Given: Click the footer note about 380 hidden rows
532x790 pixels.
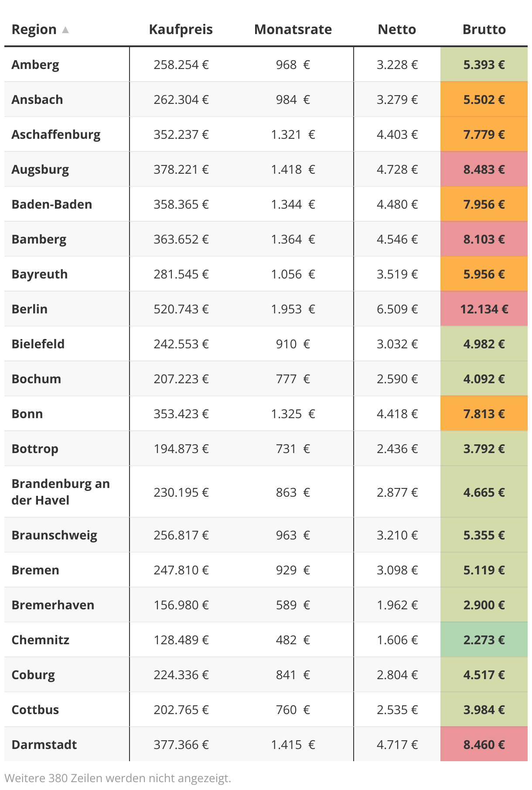Looking at the screenshot, I should point(118,778).
